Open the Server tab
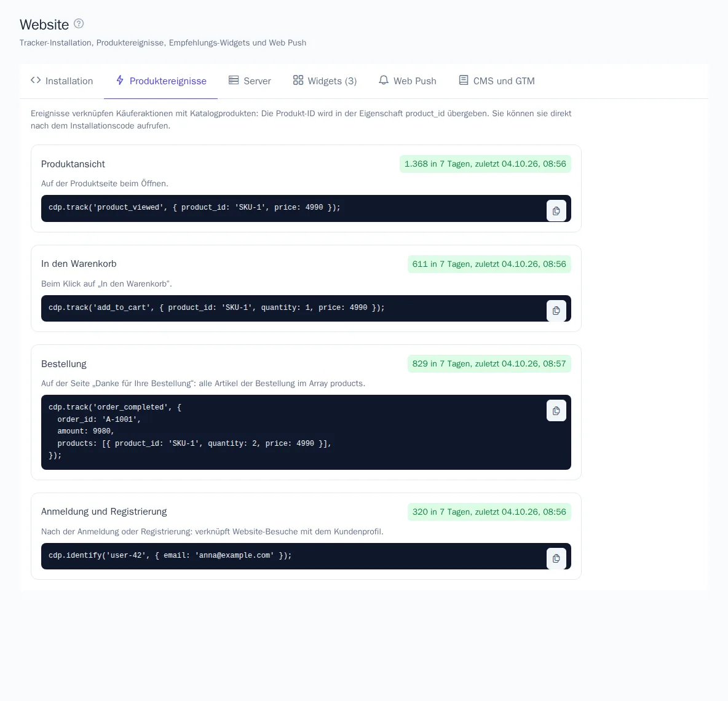The height and width of the screenshot is (701, 728). 250,81
